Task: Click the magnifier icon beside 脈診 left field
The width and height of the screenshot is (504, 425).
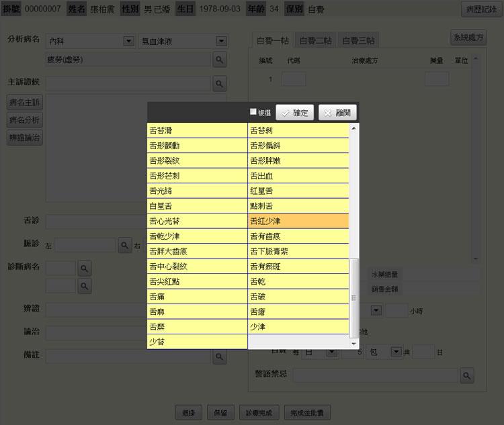Action: (x=125, y=245)
